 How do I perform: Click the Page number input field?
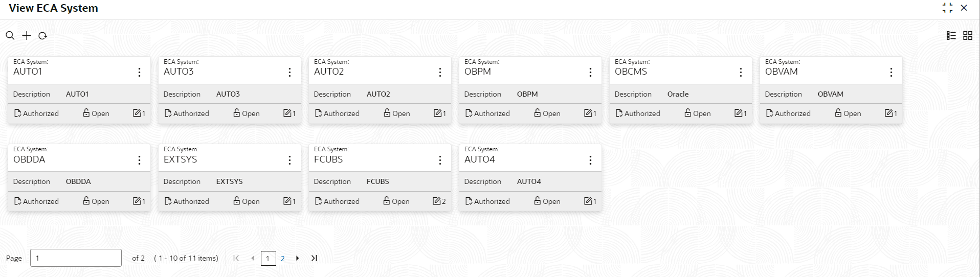(76, 258)
